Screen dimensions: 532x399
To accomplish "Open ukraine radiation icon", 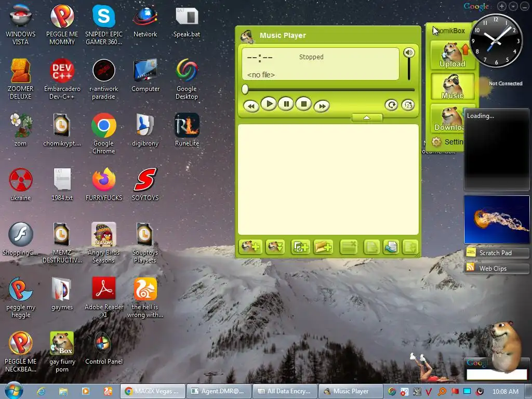I will click(21, 184).
